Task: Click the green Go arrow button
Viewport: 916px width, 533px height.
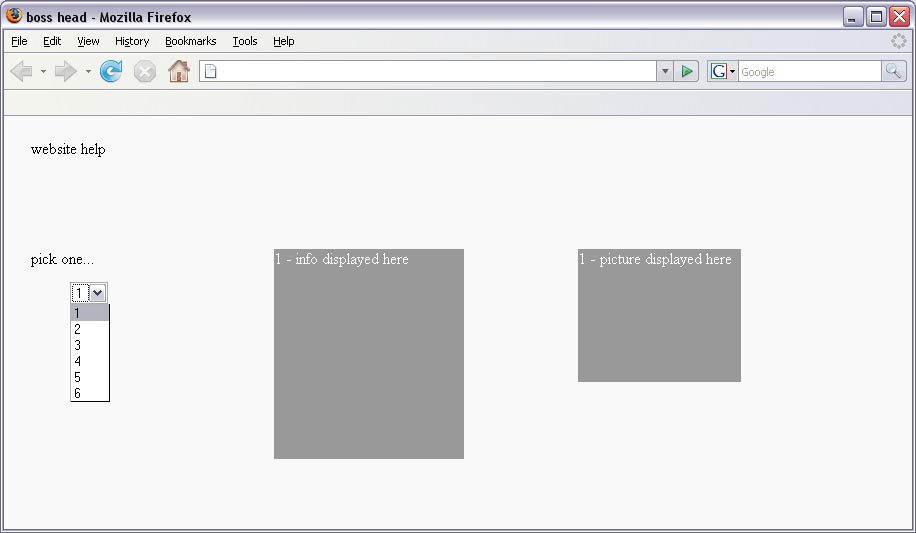Action: coord(686,71)
